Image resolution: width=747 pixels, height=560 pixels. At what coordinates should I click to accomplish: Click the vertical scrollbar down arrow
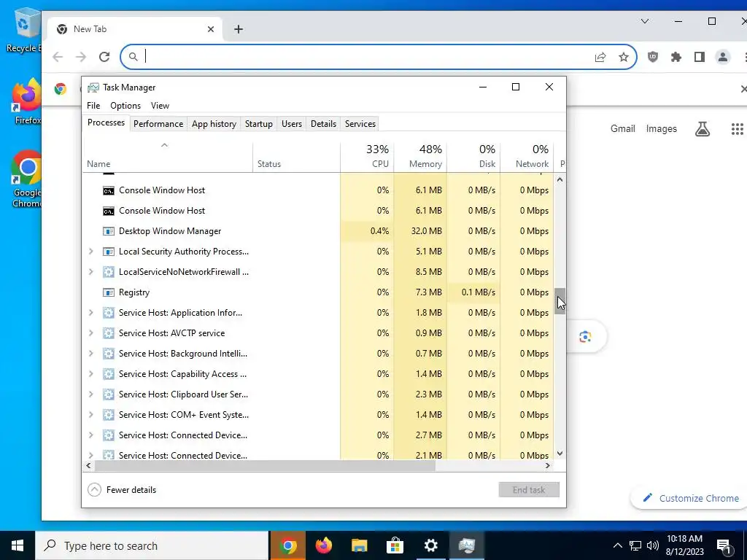560,454
